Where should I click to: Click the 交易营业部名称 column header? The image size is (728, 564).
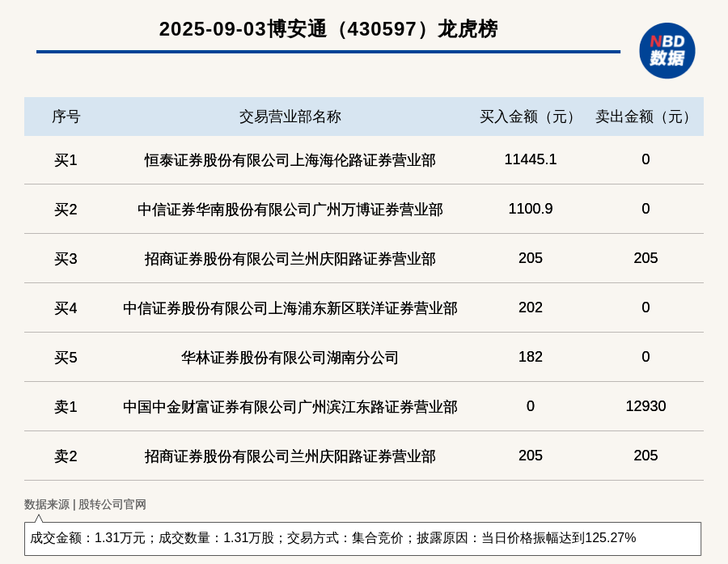pos(290,117)
